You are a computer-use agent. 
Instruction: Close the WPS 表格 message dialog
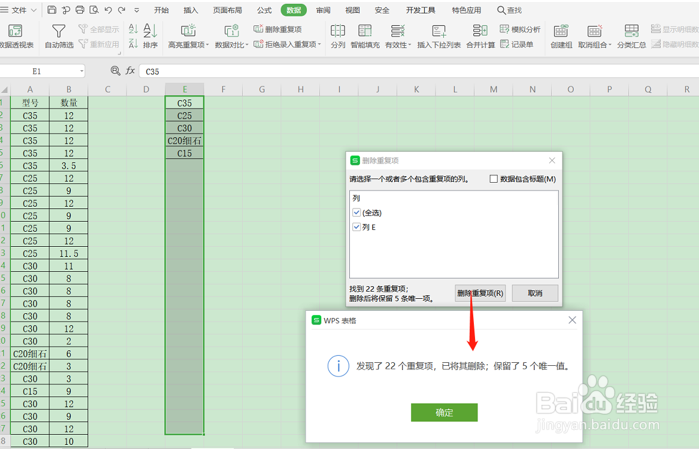(x=572, y=320)
